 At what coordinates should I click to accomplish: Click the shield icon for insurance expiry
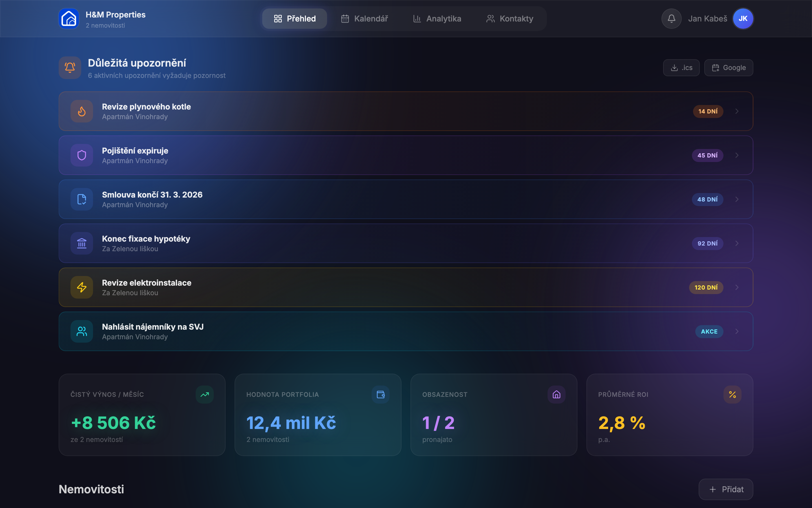point(81,155)
